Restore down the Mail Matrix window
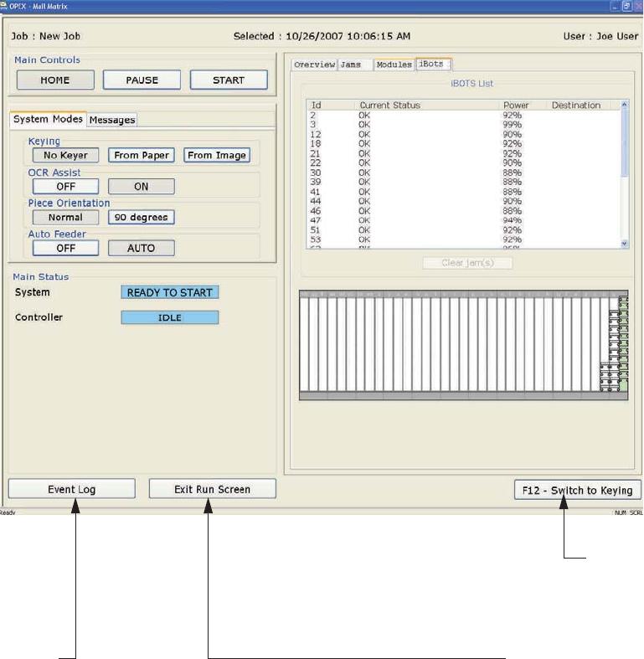This screenshot has height=659, width=644. (626, 7)
